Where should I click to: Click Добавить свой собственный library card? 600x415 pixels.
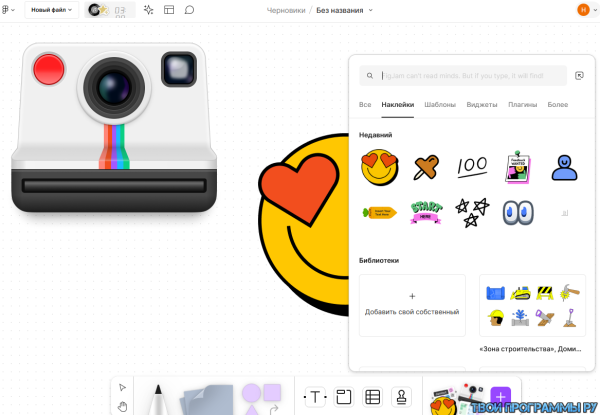tap(412, 305)
